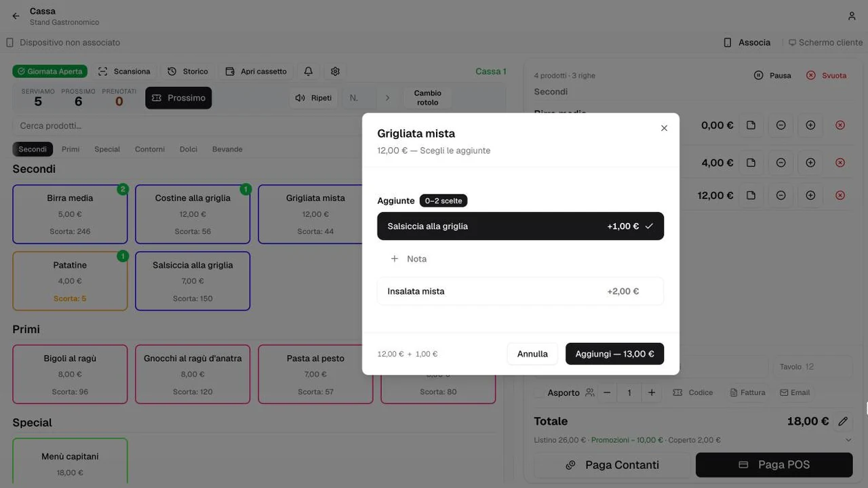Call the next number with Prossimo
This screenshot has height=488, width=868.
(178, 98)
